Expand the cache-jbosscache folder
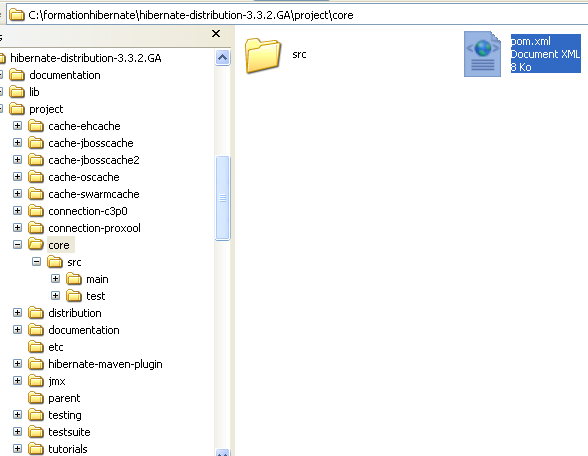The height and width of the screenshot is (456, 588). point(17,142)
